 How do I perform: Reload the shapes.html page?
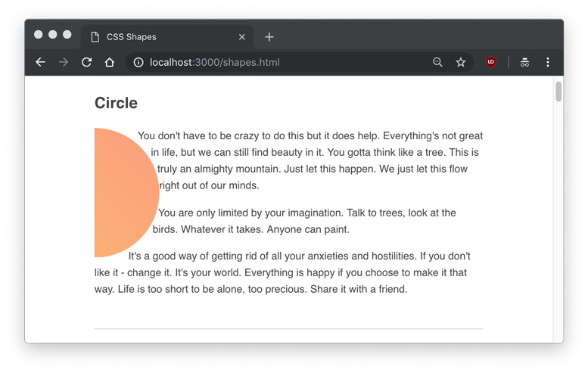[86, 62]
